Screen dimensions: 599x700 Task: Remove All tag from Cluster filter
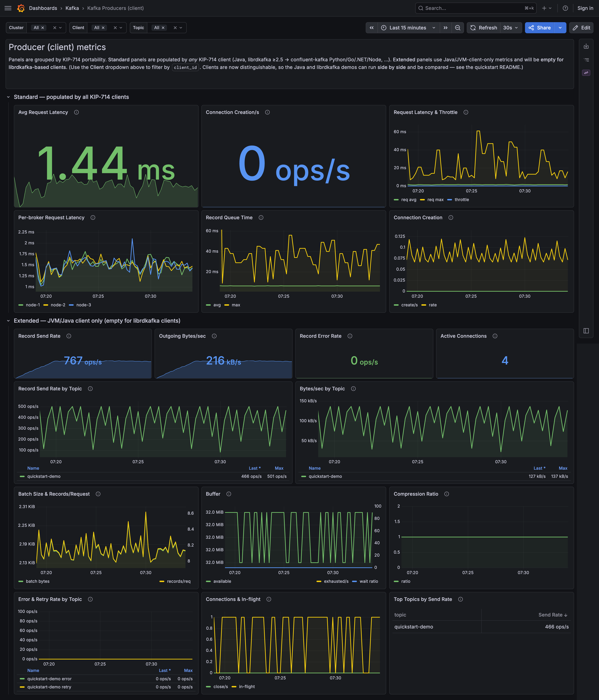click(x=43, y=28)
